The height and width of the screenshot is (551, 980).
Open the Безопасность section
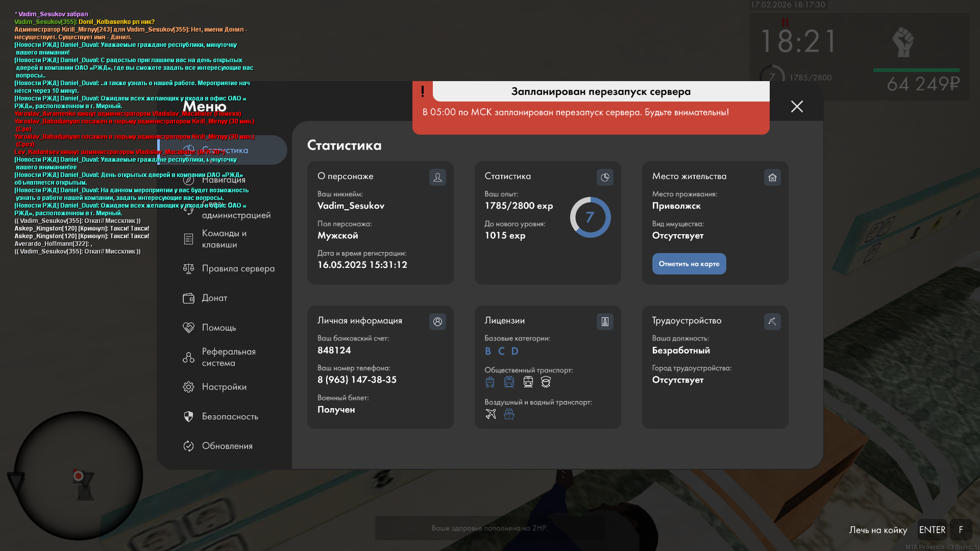[230, 416]
